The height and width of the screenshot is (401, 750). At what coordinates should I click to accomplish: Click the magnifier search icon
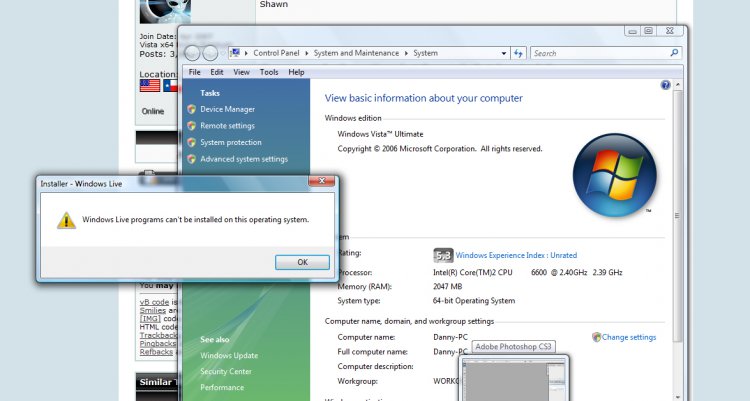pos(674,53)
